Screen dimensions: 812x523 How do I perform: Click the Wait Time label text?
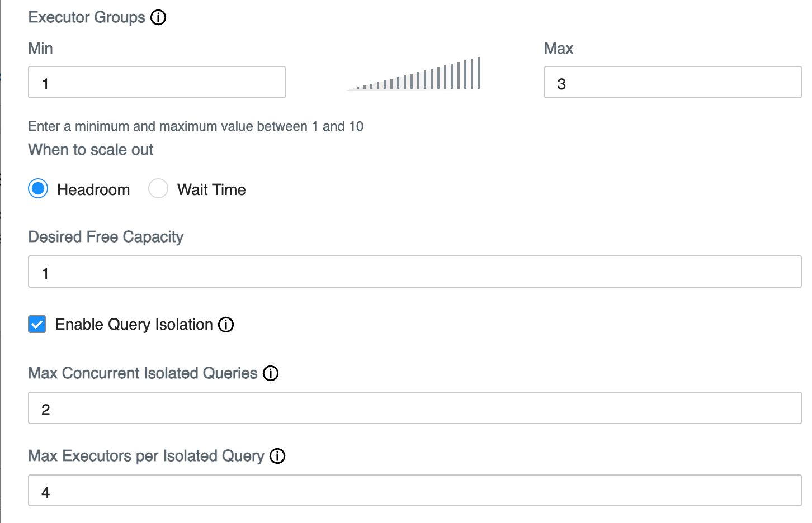[x=211, y=190]
